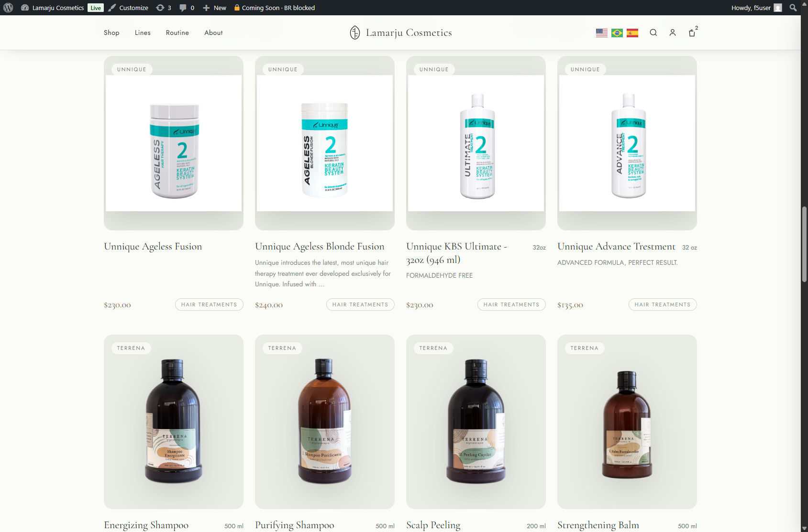Click the admin bar search magnifier
This screenshot has width=808, height=532.
click(793, 8)
